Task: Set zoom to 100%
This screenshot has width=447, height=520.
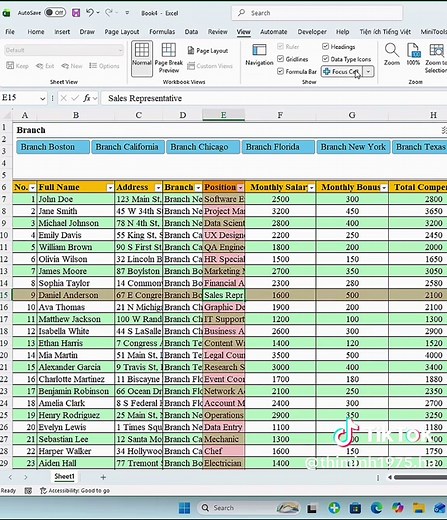Action: (413, 54)
